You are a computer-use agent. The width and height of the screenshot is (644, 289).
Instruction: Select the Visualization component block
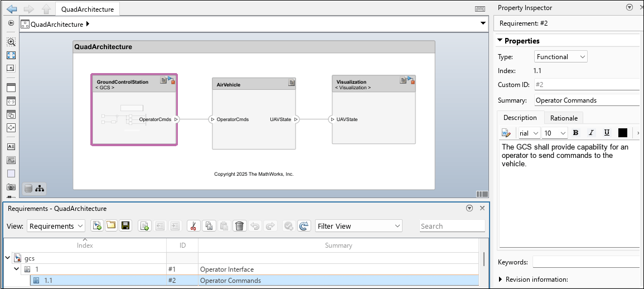pyautogui.click(x=374, y=109)
